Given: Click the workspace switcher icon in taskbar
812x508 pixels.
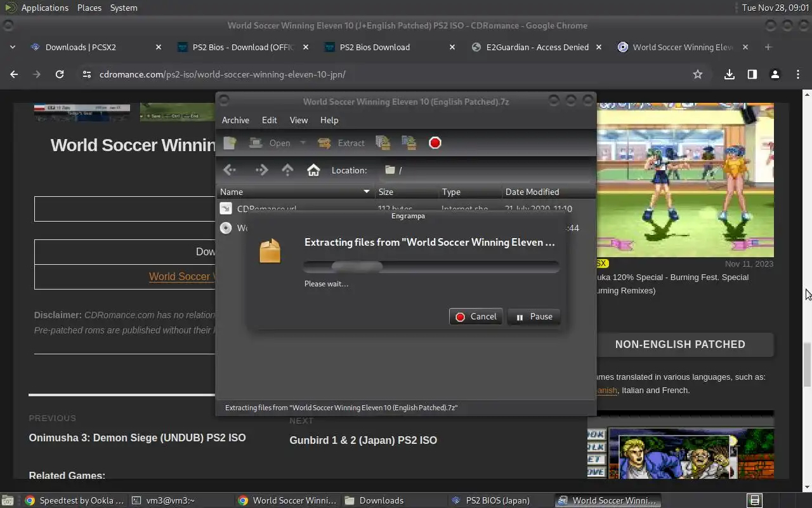Looking at the screenshot, I should pyautogui.click(x=754, y=500).
